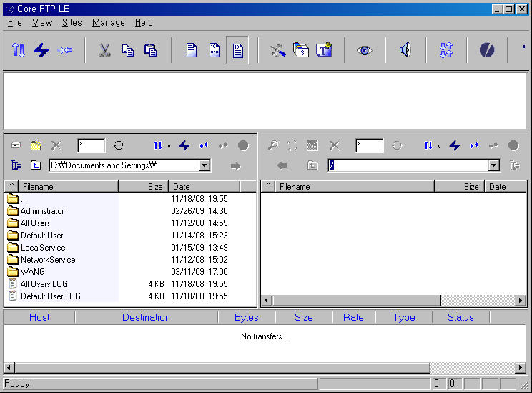Open the tools settings wrench icon
The height and width of the screenshot is (393, 532).
(278, 50)
